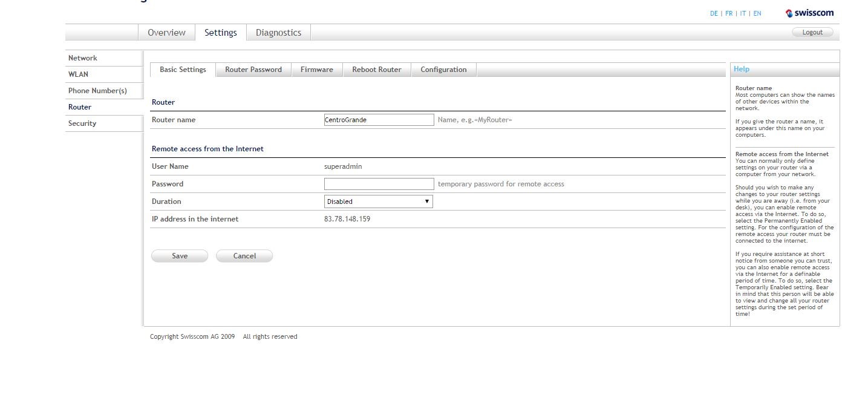This screenshot has width=868, height=403.
Task: Open the Router Password tab
Action: pos(253,70)
